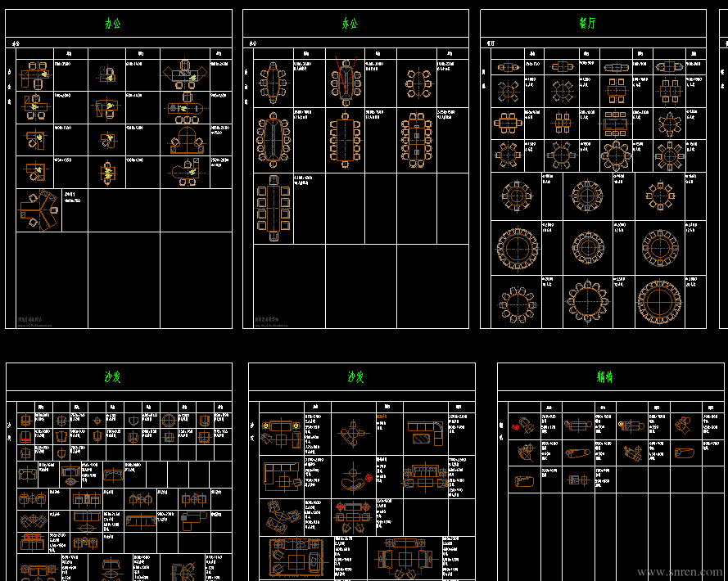
Task: Select the 餐厅 sheet title
Action: click(587, 23)
